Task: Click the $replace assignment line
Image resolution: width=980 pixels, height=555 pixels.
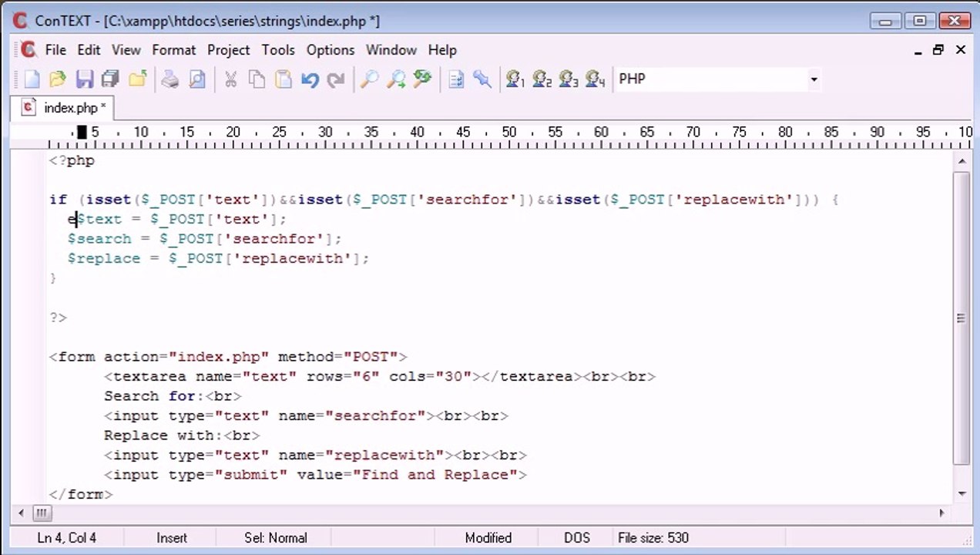Action: pyautogui.click(x=218, y=258)
